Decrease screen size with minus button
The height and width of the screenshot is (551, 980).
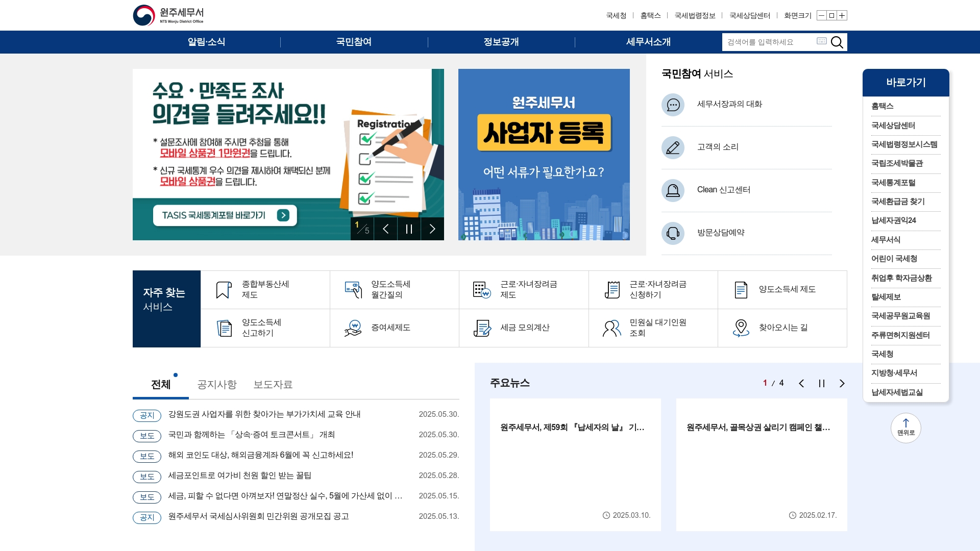click(x=821, y=15)
